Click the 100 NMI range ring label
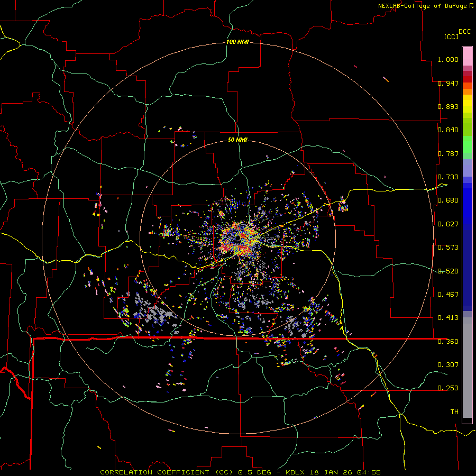Screen dimensions: 476x476 (237, 42)
